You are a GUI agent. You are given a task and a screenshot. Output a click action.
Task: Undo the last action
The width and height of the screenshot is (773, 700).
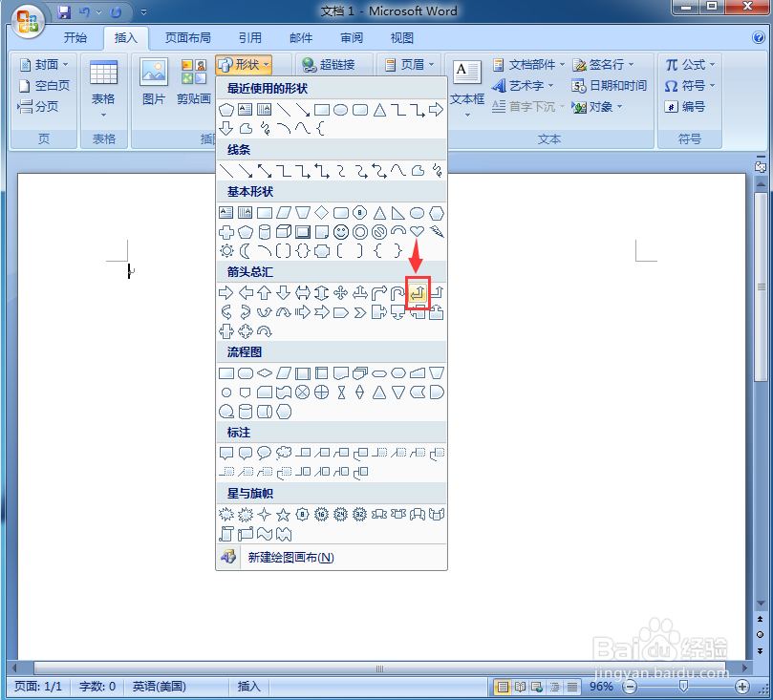click(85, 12)
